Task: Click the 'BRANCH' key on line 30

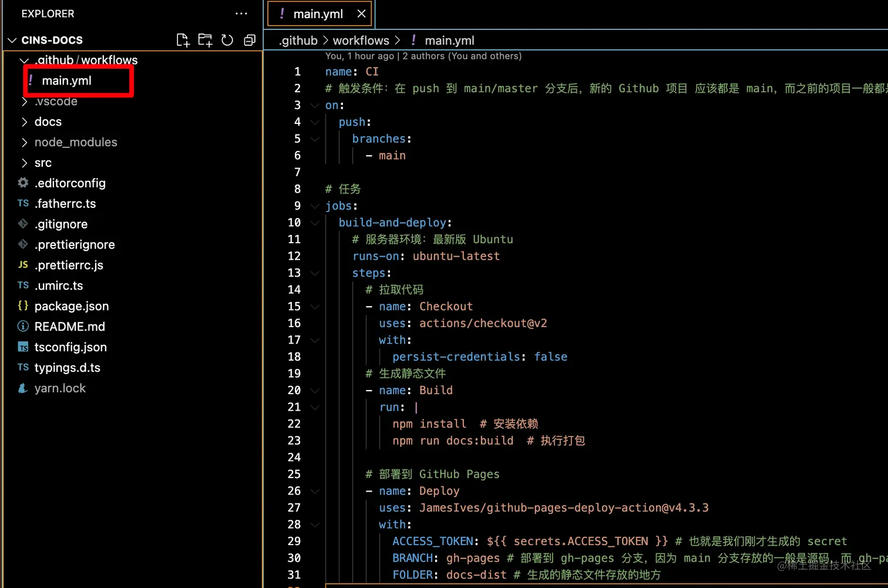Action: click(x=412, y=558)
